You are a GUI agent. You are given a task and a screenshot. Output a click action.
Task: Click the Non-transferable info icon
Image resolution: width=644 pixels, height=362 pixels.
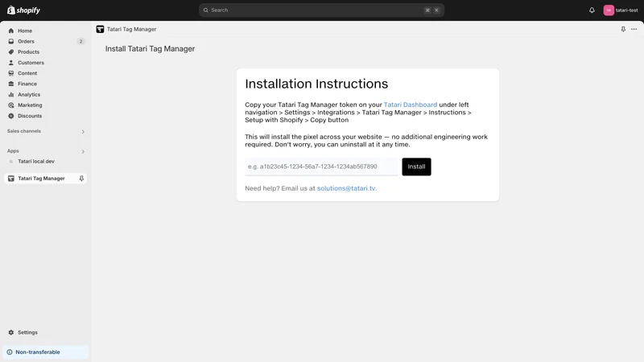pyautogui.click(x=10, y=352)
